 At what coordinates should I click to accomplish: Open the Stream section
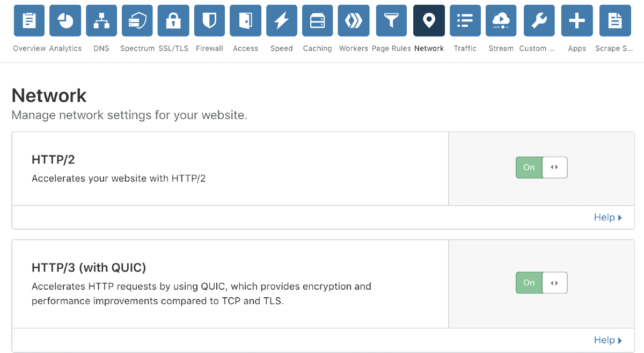[x=501, y=20]
